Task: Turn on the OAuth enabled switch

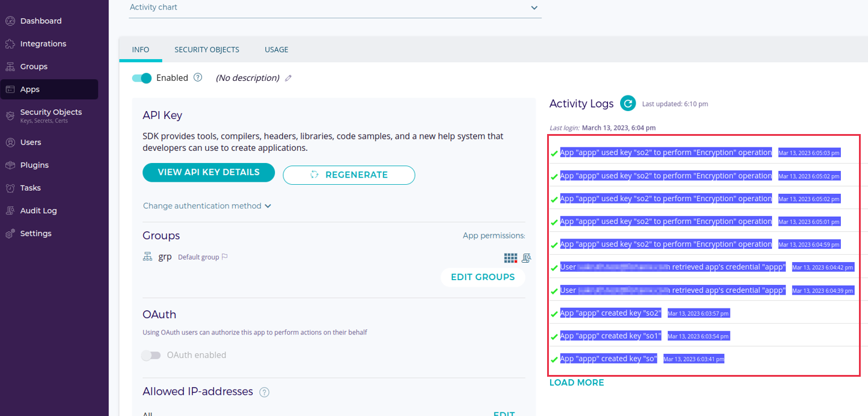Action: [x=151, y=356]
